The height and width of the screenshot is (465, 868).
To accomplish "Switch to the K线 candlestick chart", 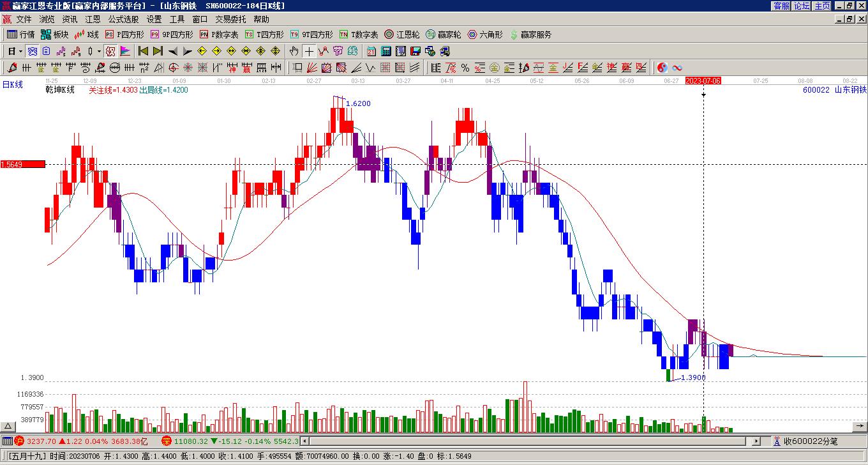I will (x=87, y=34).
